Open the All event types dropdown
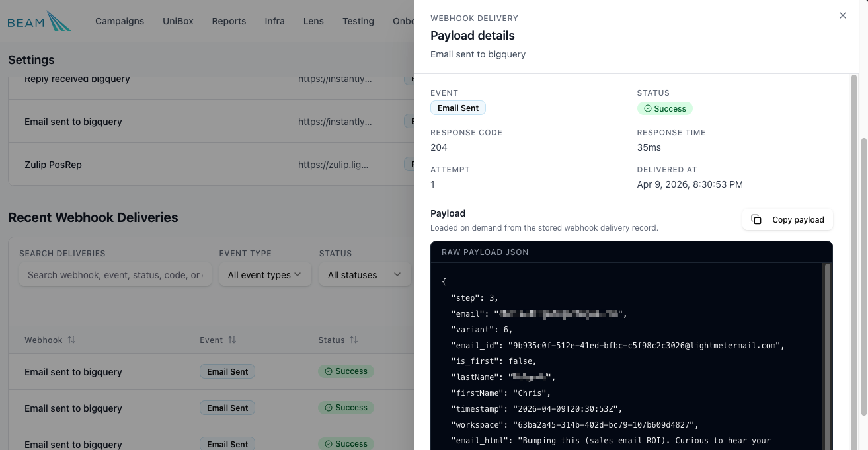This screenshot has height=450, width=868. 264,275
